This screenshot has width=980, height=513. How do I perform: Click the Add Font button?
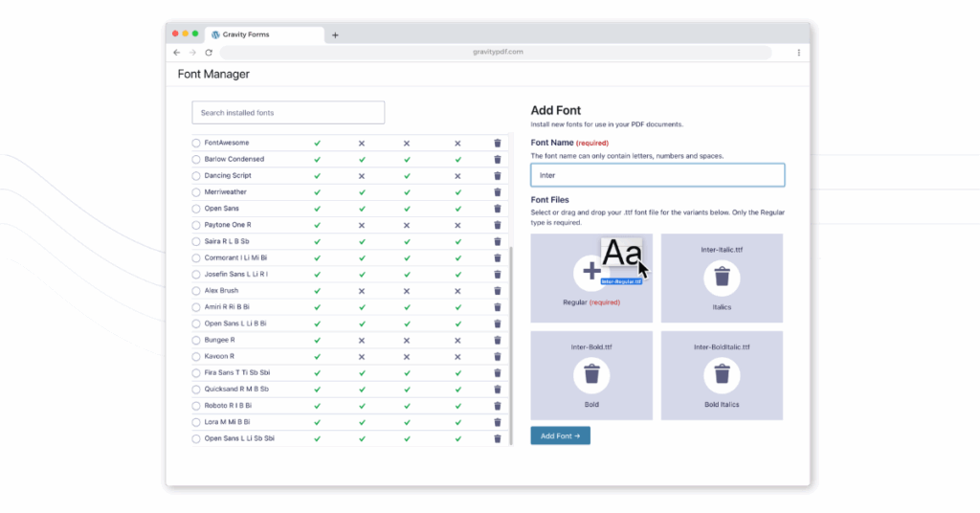pos(560,436)
